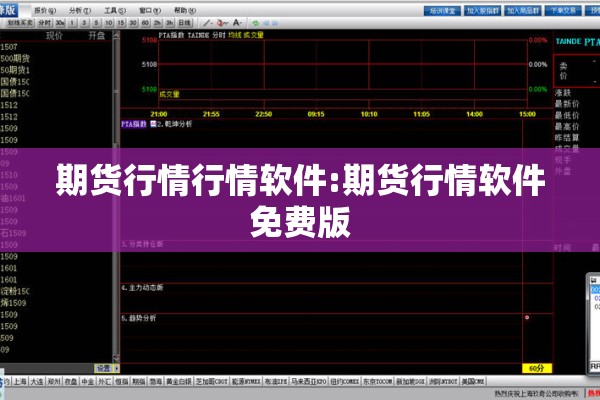Click the 下单交易 button
Image resolution: width=600 pixels, height=400 pixels.
click(563, 11)
